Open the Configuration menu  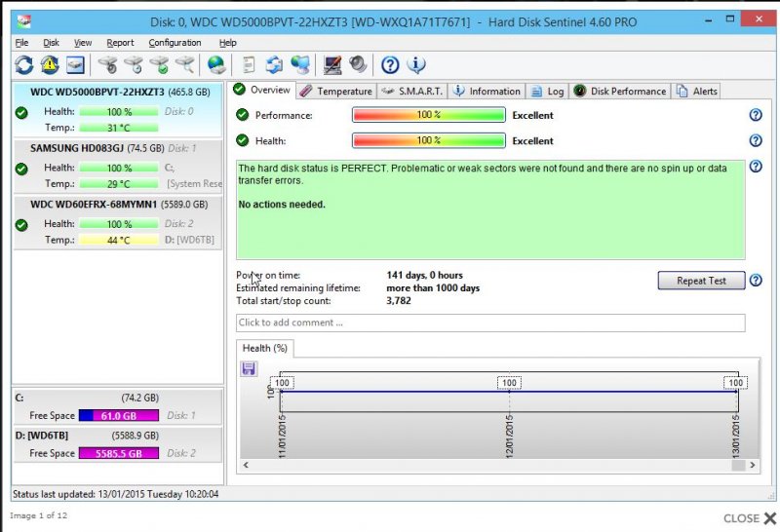(x=175, y=43)
